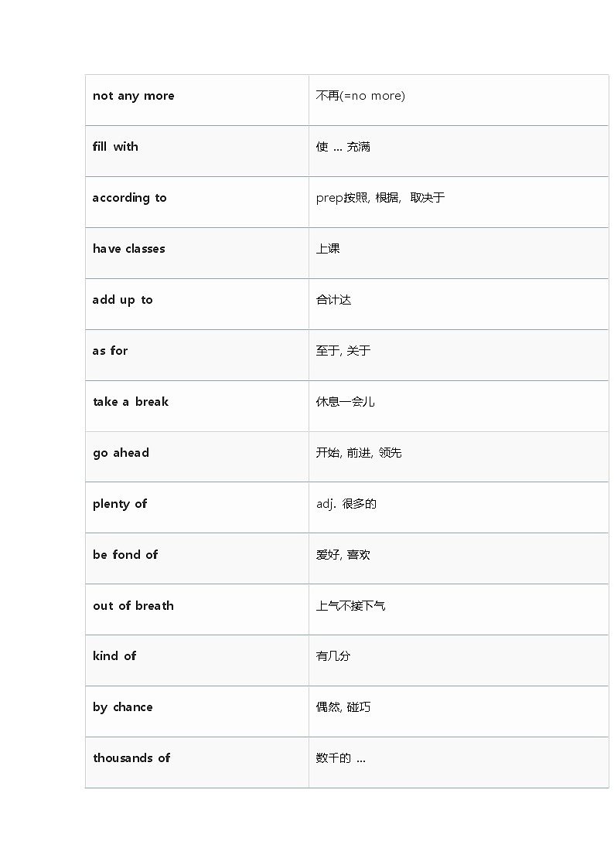Select the "fill with" cell
This screenshot has width=614, height=868.
pos(115,147)
